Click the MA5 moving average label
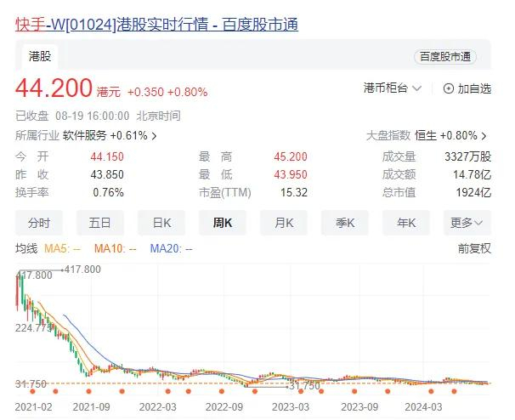515x420 pixels. coord(62,249)
